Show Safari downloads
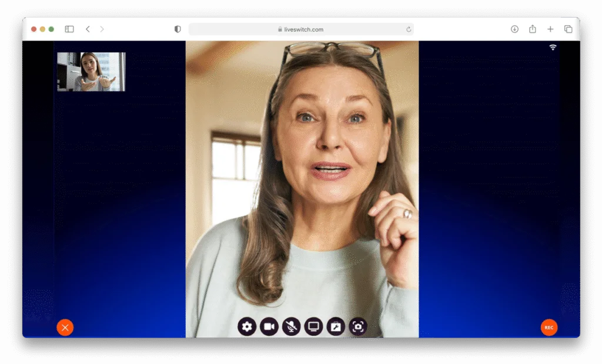602x364 pixels. coord(514,29)
